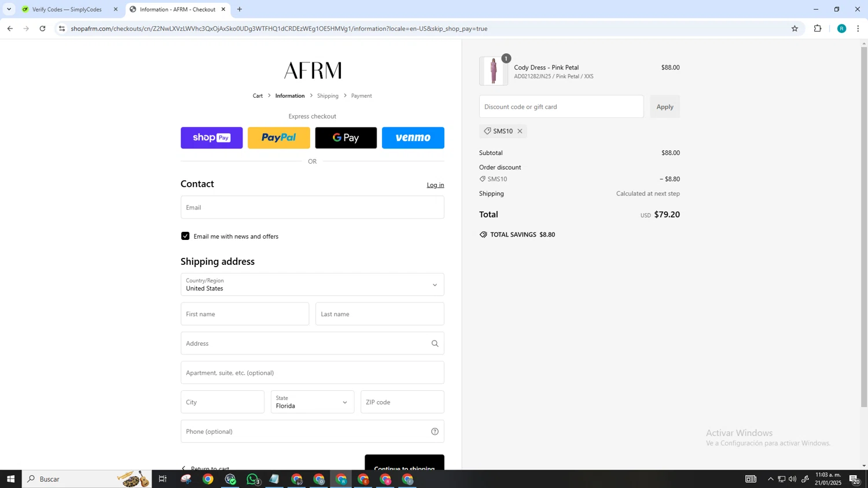Remove the SMS10 discount code
This screenshot has width=868, height=488.
tap(520, 131)
